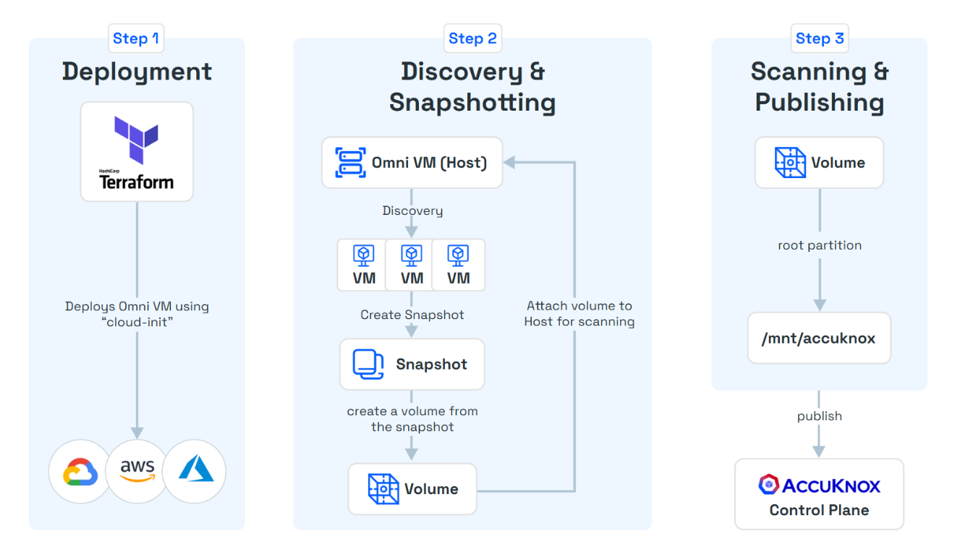Select the Step 2 label tab
Viewport: 960px width, 560px height.
(x=472, y=38)
